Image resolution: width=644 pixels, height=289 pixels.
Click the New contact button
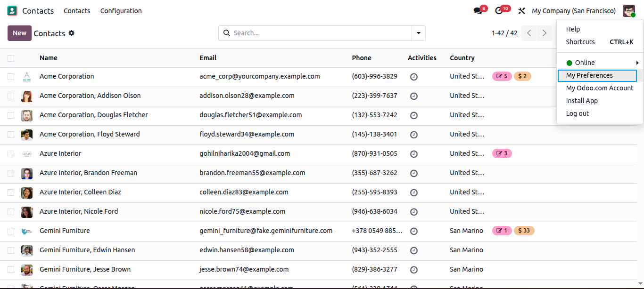click(x=19, y=33)
